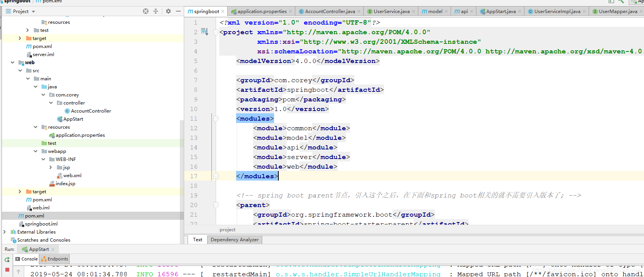Click the project breadcrumb below editor
Screen dimensions: 644x277
[x=228, y=230]
